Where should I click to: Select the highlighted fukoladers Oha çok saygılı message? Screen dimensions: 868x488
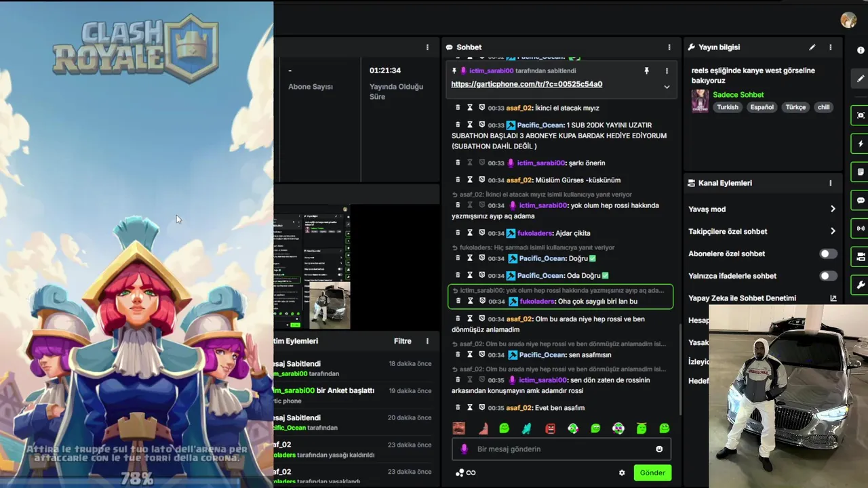[561, 296]
